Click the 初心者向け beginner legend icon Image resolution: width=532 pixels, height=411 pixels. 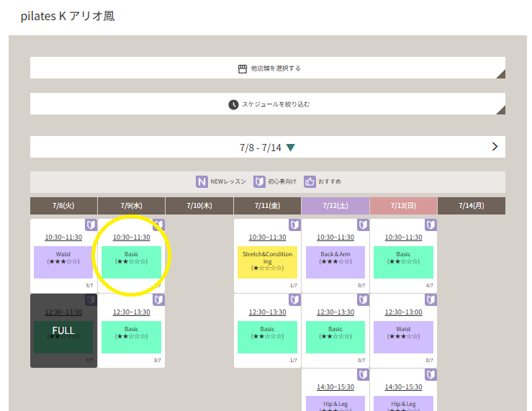click(259, 182)
